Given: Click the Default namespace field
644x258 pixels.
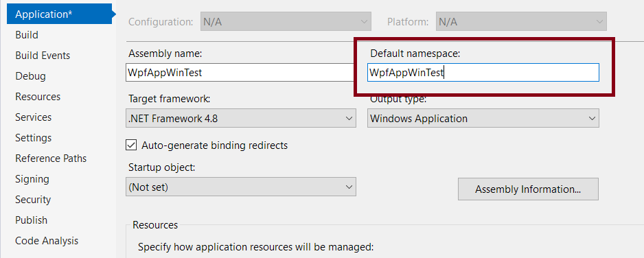Looking at the screenshot, I should click(x=483, y=73).
